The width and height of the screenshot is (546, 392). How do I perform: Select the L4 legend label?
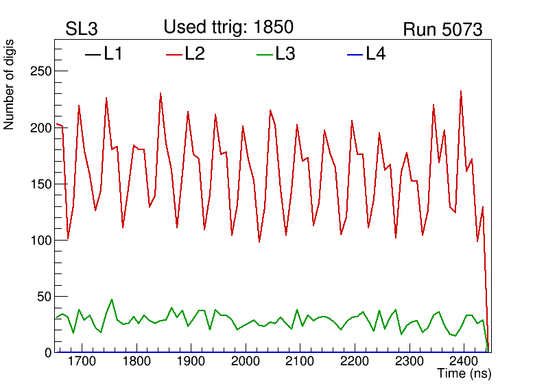(x=375, y=54)
